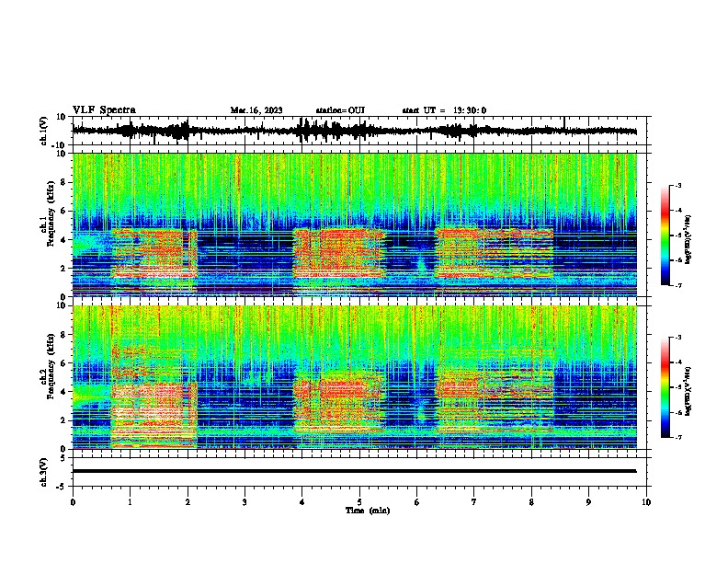Click the "VLF Spectra" title text

[x=104, y=109]
